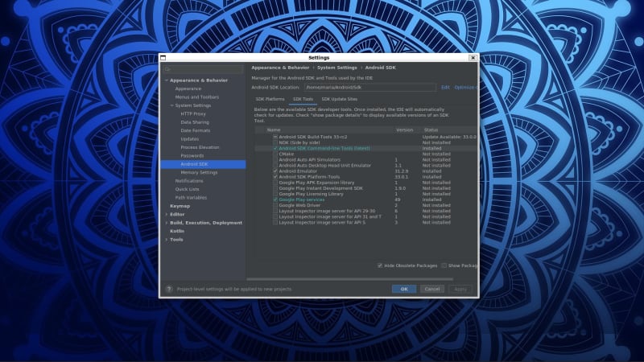644x362 pixels.
Task: Open Passwords settings page
Action: [x=192, y=155]
